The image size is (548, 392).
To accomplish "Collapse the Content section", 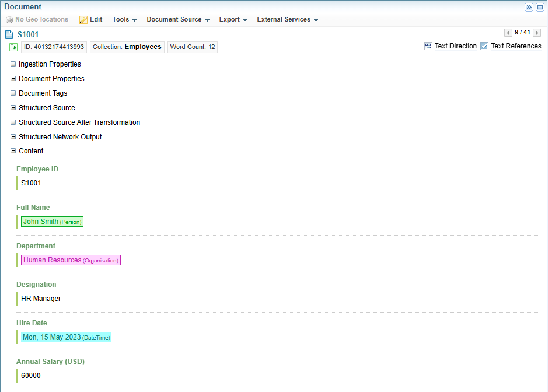I will click(x=13, y=151).
